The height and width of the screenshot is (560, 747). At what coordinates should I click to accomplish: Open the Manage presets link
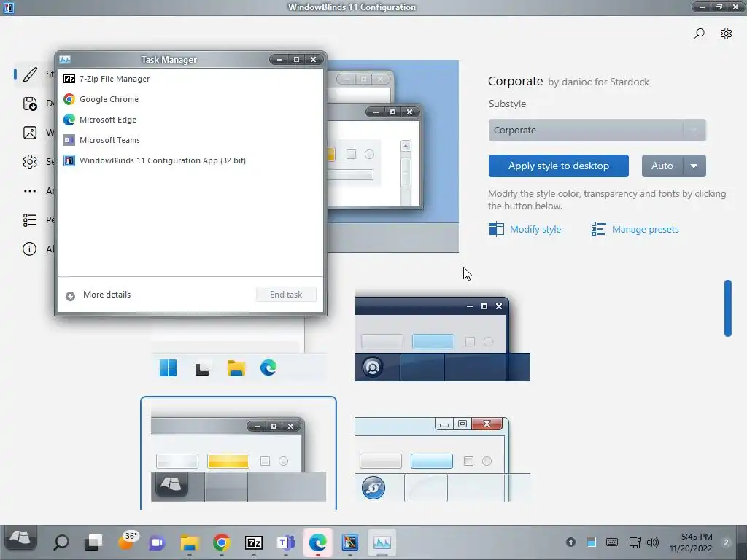pyautogui.click(x=645, y=229)
